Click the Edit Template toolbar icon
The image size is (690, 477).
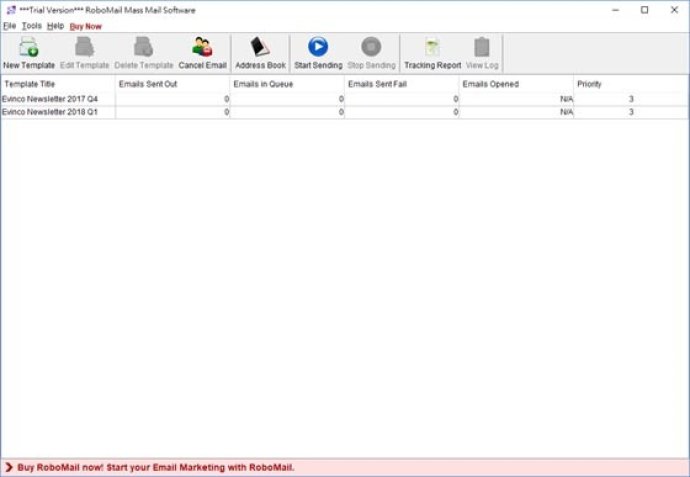84,47
